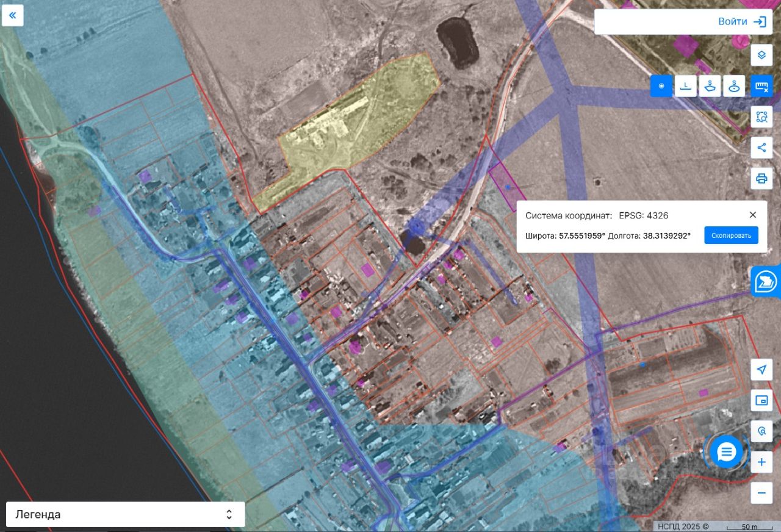The image size is (781, 532).
Task: Click the 50 m scale bar
Action: click(x=749, y=527)
